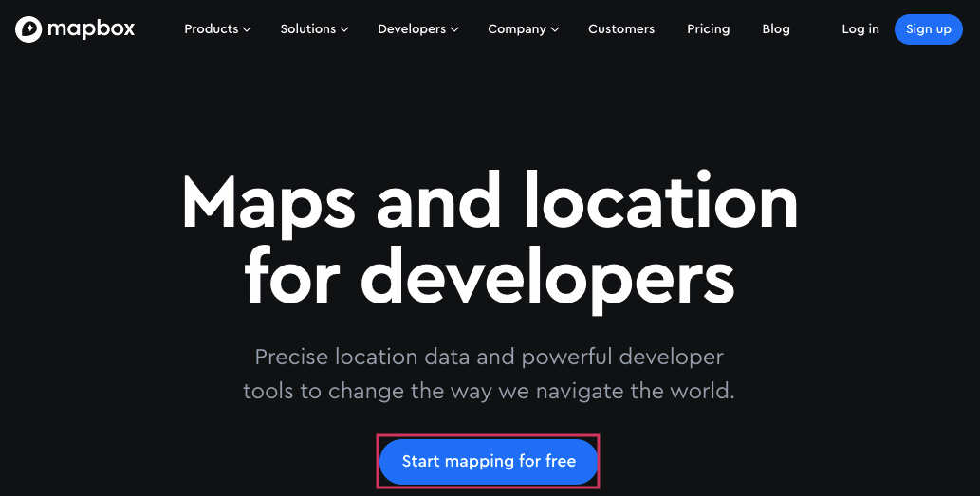Expand the chevron beside Company
Image resolution: width=980 pixels, height=496 pixels.
coord(555,30)
